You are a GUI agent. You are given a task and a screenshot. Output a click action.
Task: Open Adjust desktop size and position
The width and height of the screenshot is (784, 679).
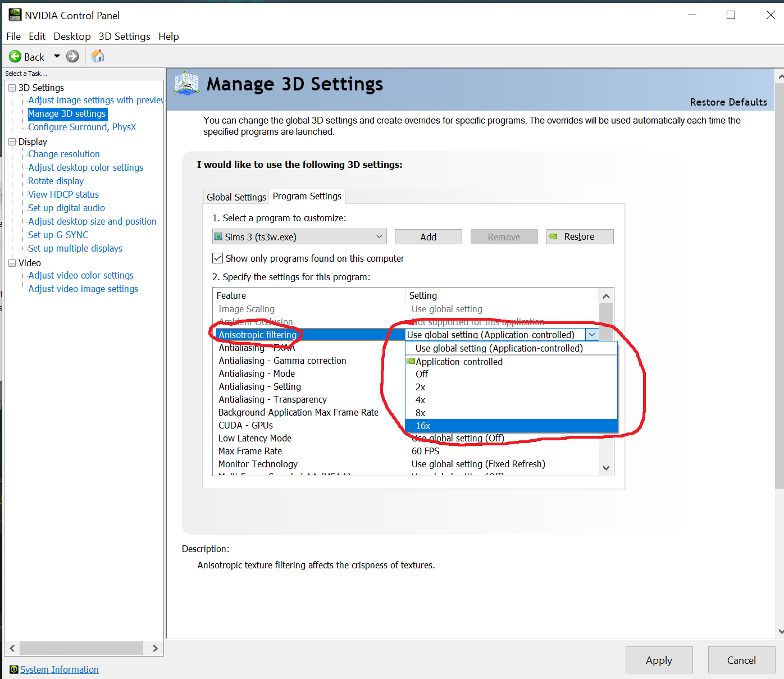(x=92, y=221)
